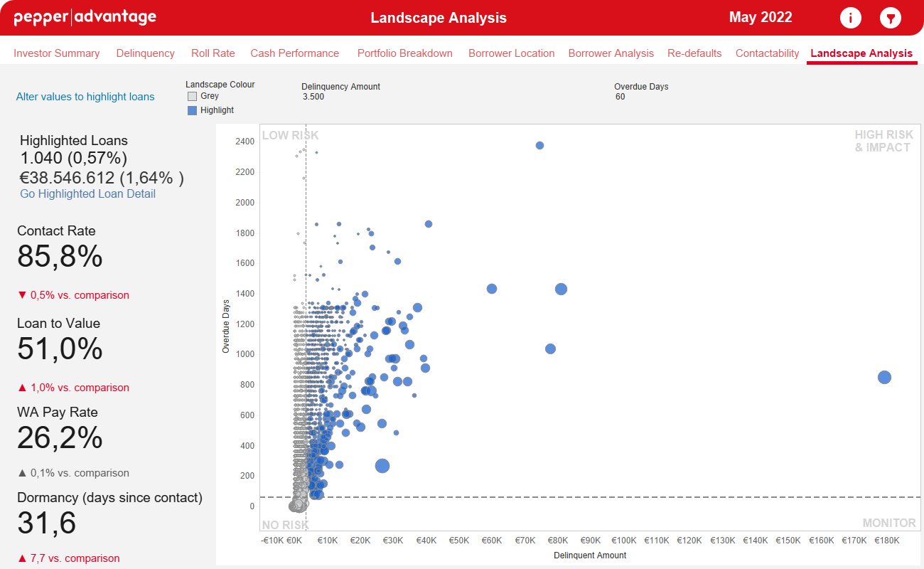Click the 1.040 (0,57%) loans count
This screenshot has width=924, height=569.
coord(74,158)
